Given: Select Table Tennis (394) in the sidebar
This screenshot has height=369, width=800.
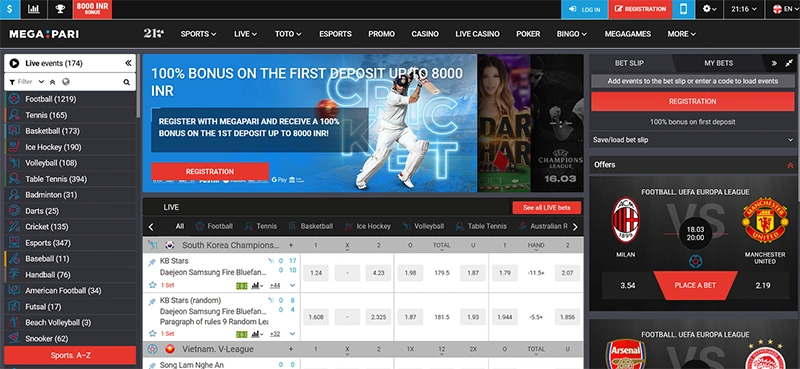Looking at the screenshot, I should [70, 179].
